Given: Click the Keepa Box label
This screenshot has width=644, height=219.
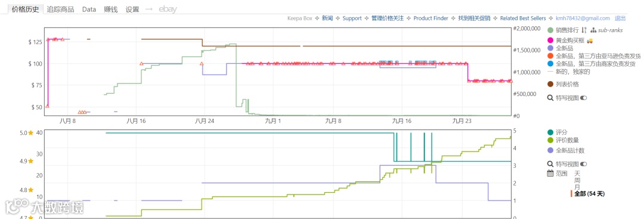Looking at the screenshot, I should pyautogui.click(x=299, y=18).
